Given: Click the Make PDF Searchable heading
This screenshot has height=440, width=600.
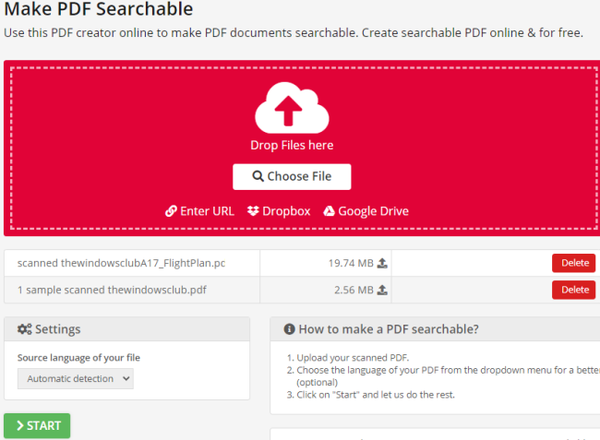Looking at the screenshot, I should click(98, 9).
